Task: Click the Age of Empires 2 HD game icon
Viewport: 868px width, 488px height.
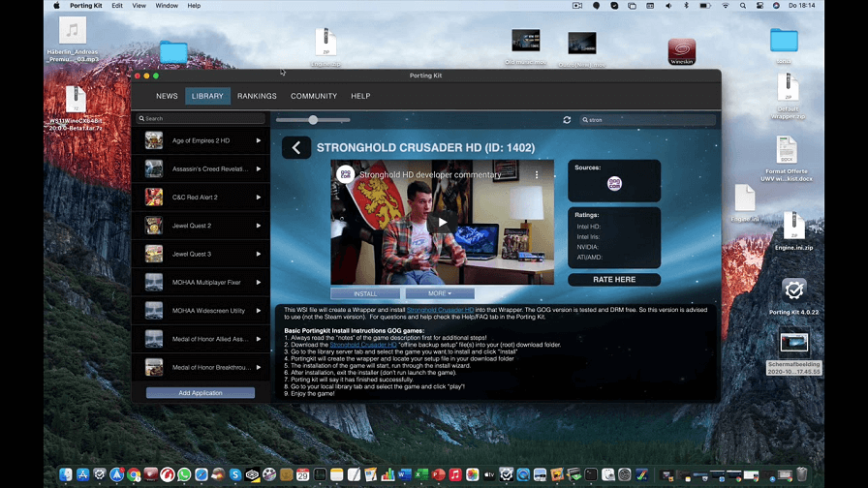Action: 154,140
